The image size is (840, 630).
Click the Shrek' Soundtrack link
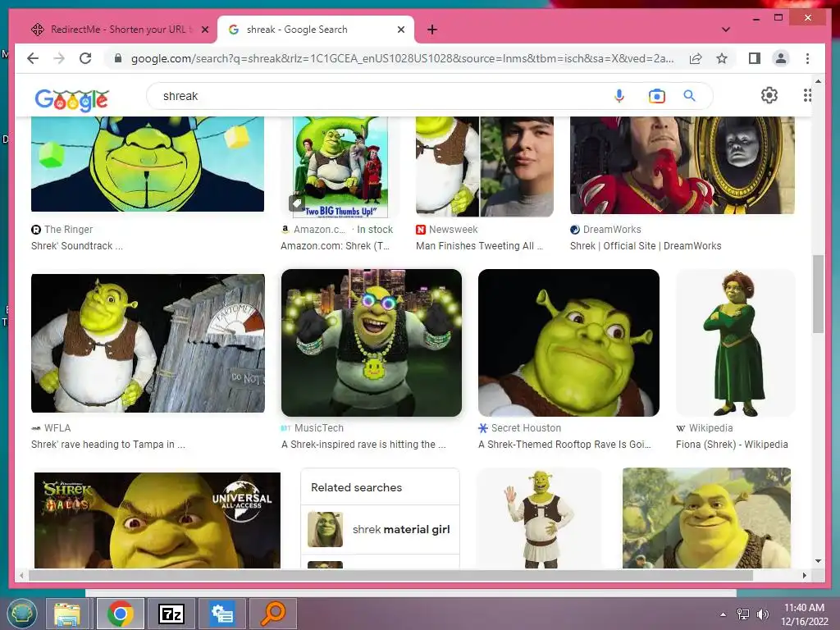coord(76,246)
